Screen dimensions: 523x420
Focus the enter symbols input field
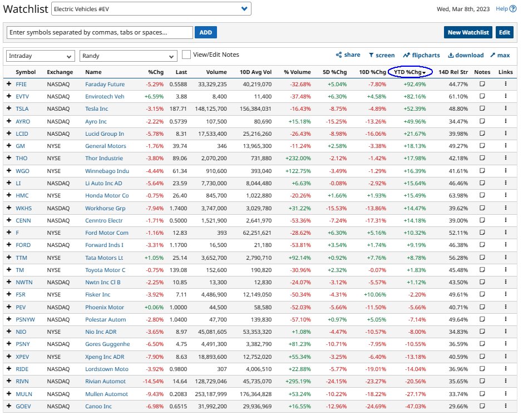(x=100, y=32)
